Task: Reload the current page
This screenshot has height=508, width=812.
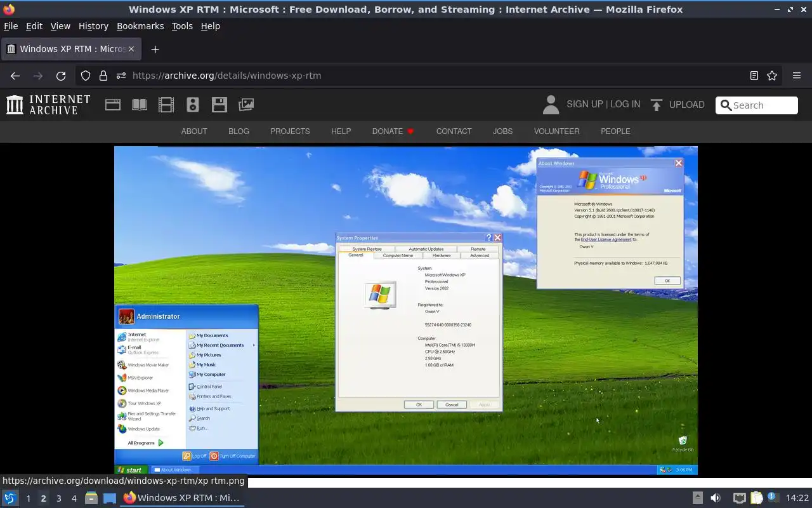Action: 61,76
